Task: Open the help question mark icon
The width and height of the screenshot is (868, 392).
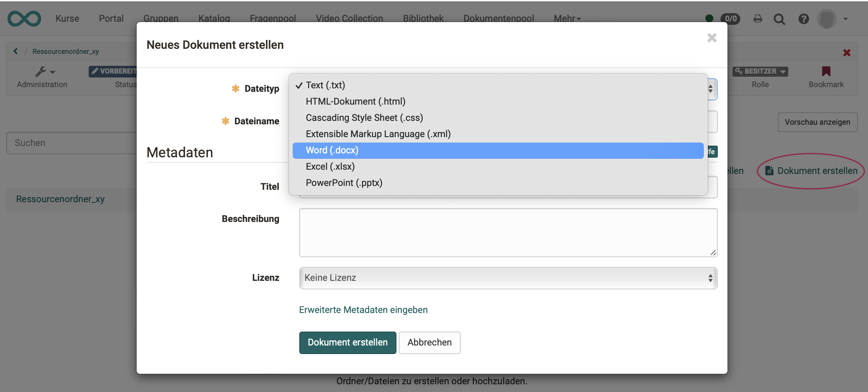Action: (x=803, y=19)
